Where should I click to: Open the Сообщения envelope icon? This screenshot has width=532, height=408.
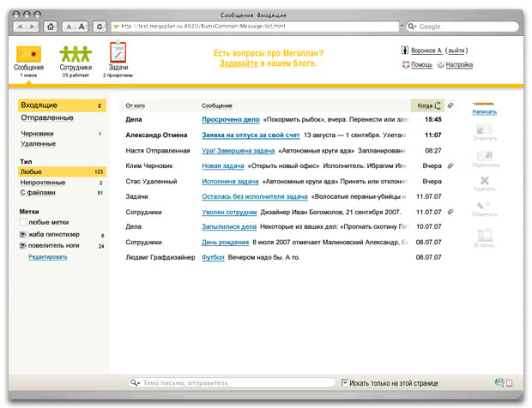[28, 53]
